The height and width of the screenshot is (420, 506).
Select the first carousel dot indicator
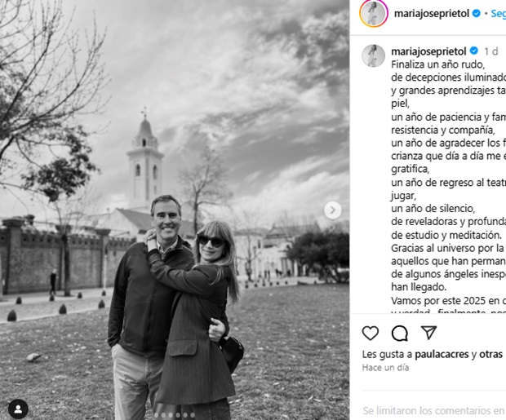coord(156,415)
